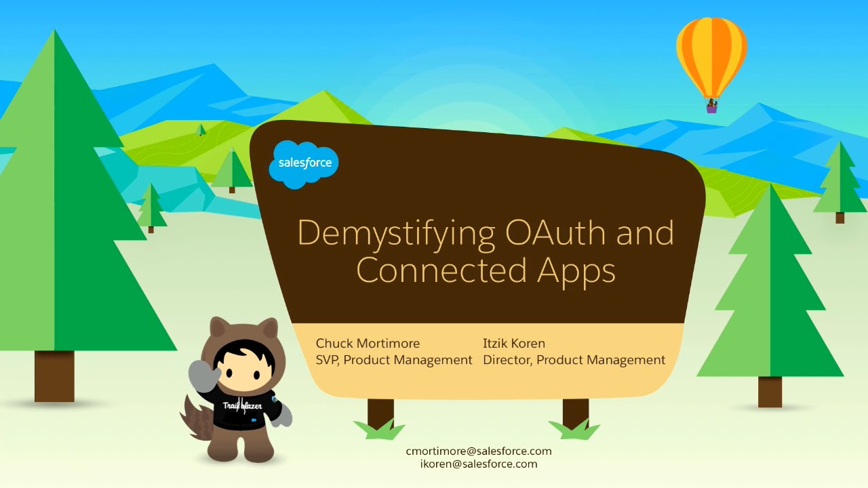Click the text 'SVP, Product Management'
868x488 pixels.
pos(394,360)
